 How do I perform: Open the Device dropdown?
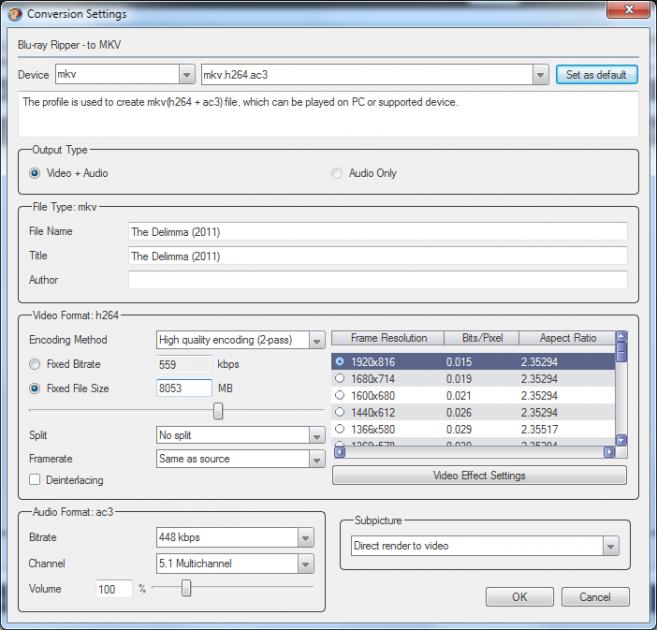click(x=186, y=75)
